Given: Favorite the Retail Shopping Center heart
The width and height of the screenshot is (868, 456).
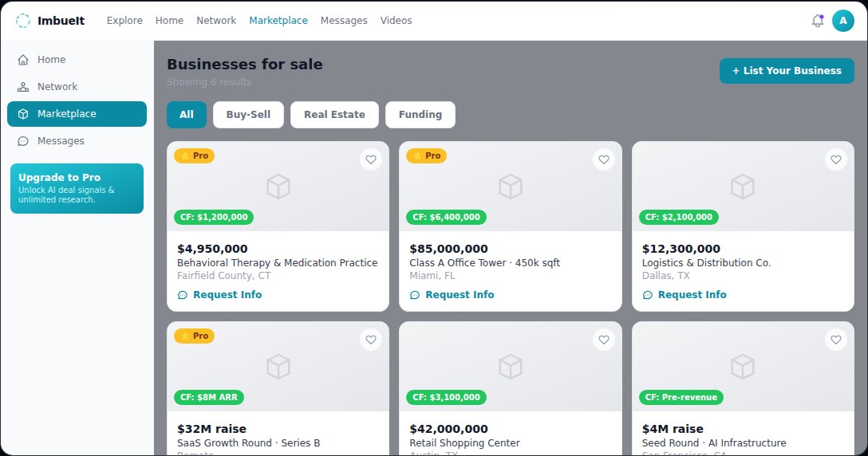Looking at the screenshot, I should pyautogui.click(x=603, y=340).
